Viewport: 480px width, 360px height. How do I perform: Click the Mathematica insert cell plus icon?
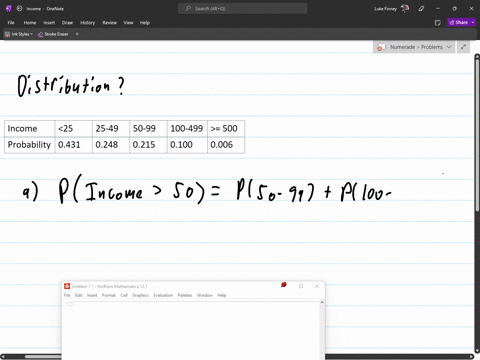click(x=70, y=303)
